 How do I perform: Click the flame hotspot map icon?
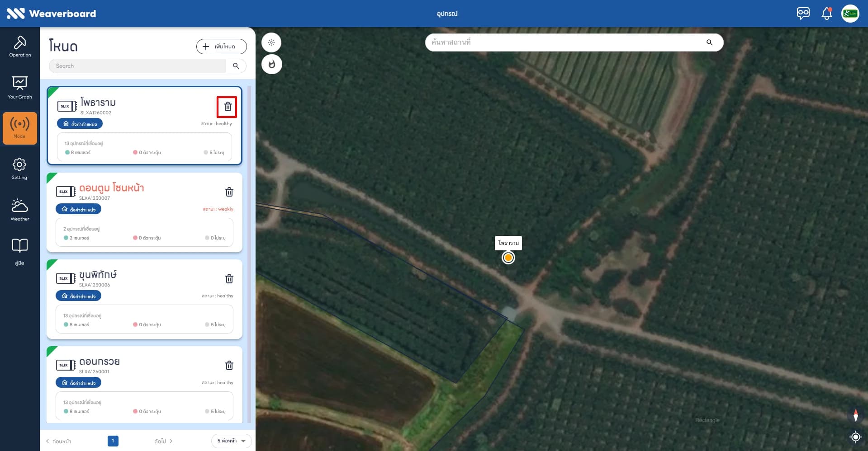271,64
